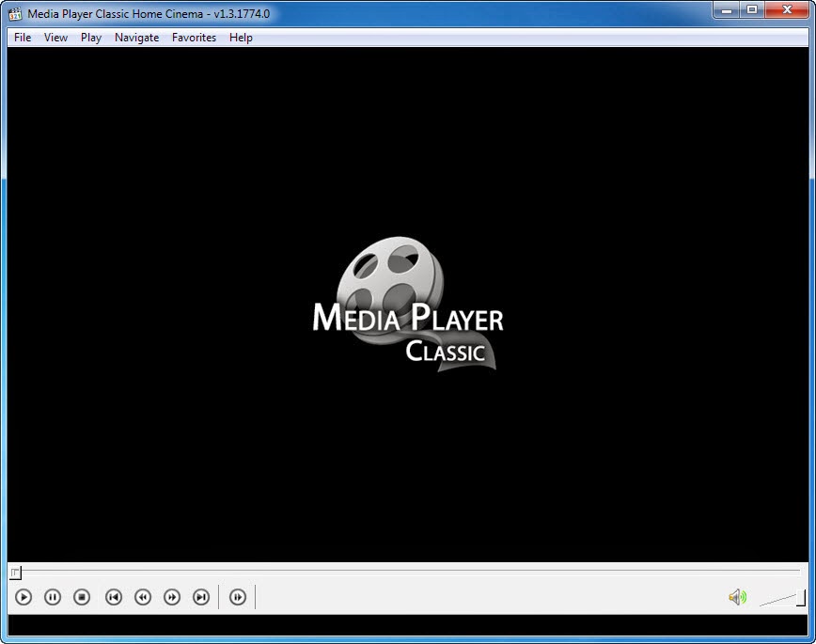This screenshot has width=816, height=644.
Task: Click the seek bar slider thumb
Action: [x=15, y=573]
